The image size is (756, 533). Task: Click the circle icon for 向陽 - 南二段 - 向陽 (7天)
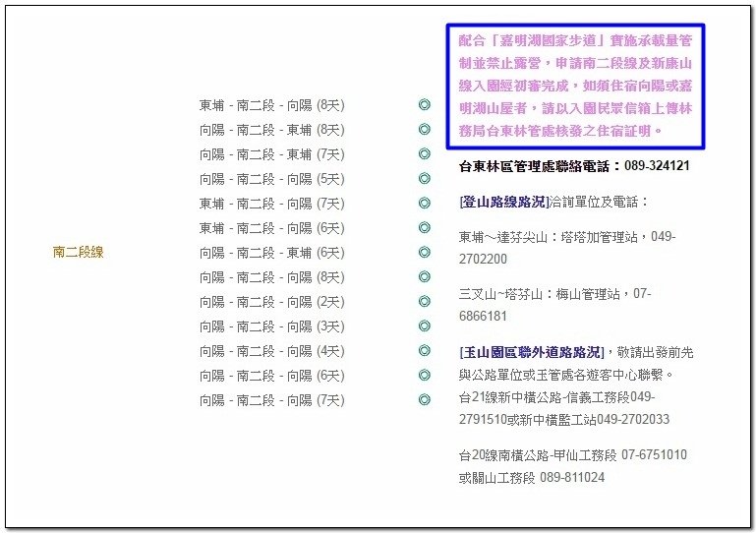point(425,400)
